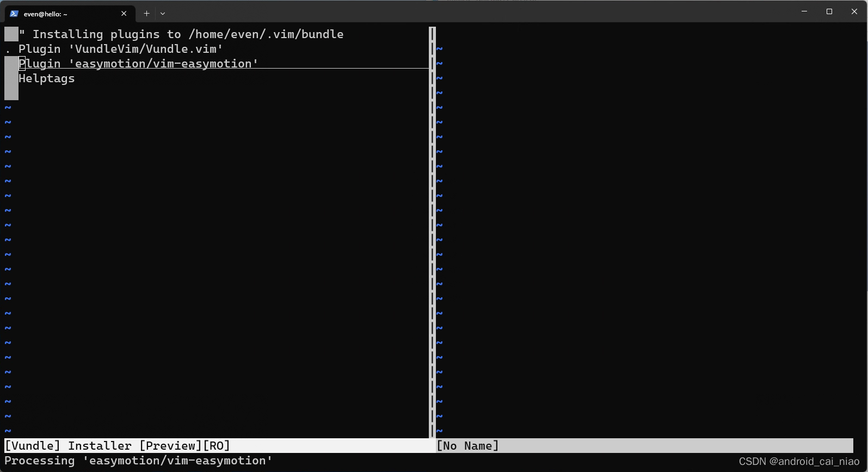Close the even@hello tab
The height and width of the screenshot is (472, 868).
[124, 14]
